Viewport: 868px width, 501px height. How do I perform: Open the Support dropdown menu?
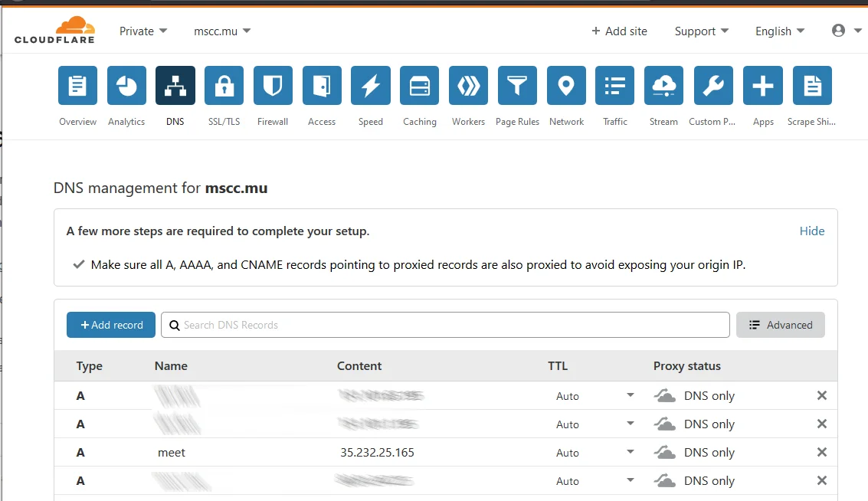[702, 31]
